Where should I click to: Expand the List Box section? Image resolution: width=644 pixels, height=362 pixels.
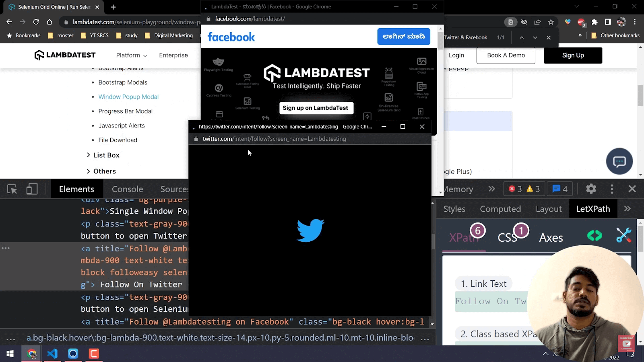(106, 155)
